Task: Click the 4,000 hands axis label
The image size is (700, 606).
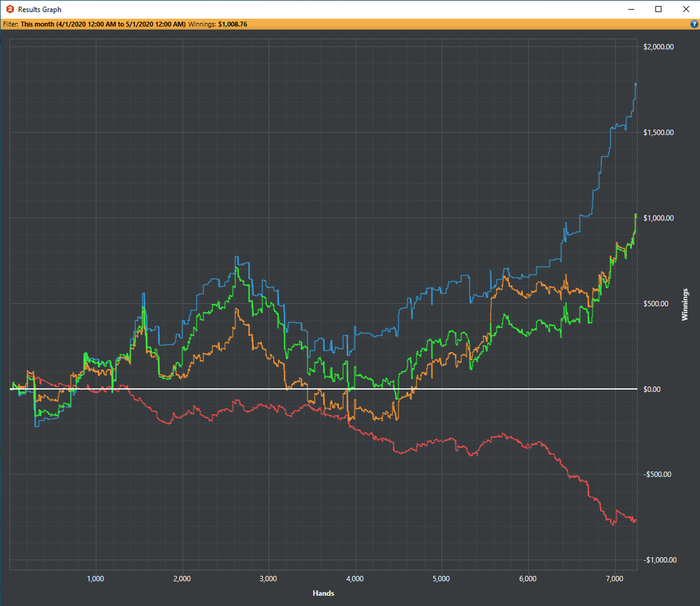Action: click(354, 579)
